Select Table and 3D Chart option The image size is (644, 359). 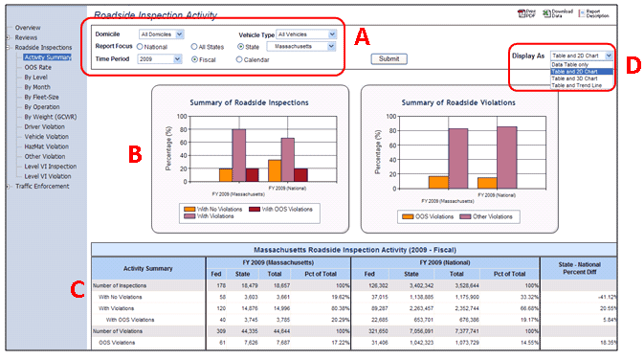[582, 79]
